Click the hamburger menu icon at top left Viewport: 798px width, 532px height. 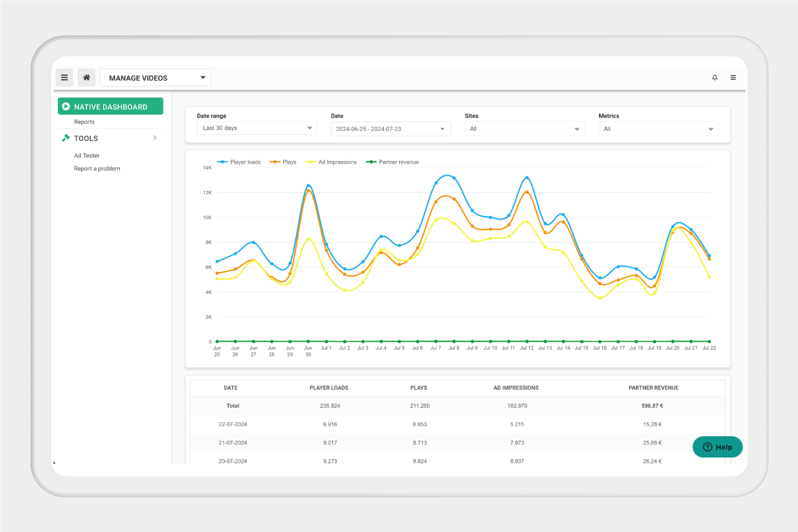click(x=65, y=78)
